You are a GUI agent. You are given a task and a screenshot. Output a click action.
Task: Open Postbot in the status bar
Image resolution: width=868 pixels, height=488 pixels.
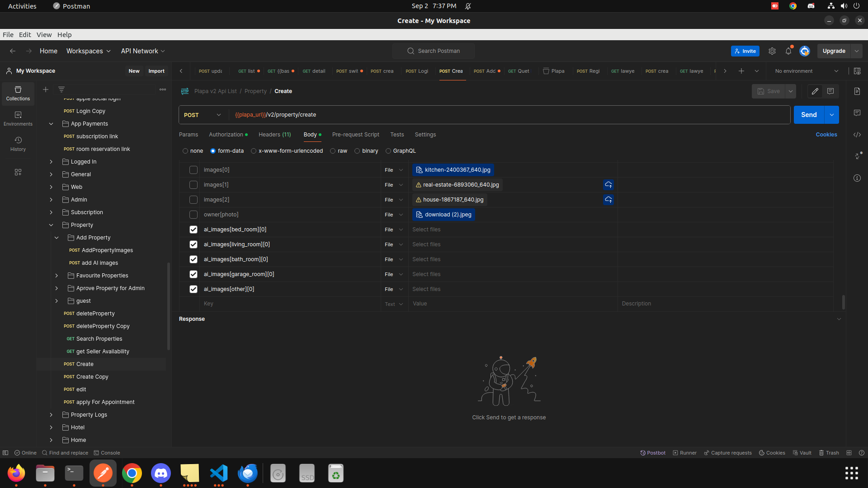[x=653, y=453]
